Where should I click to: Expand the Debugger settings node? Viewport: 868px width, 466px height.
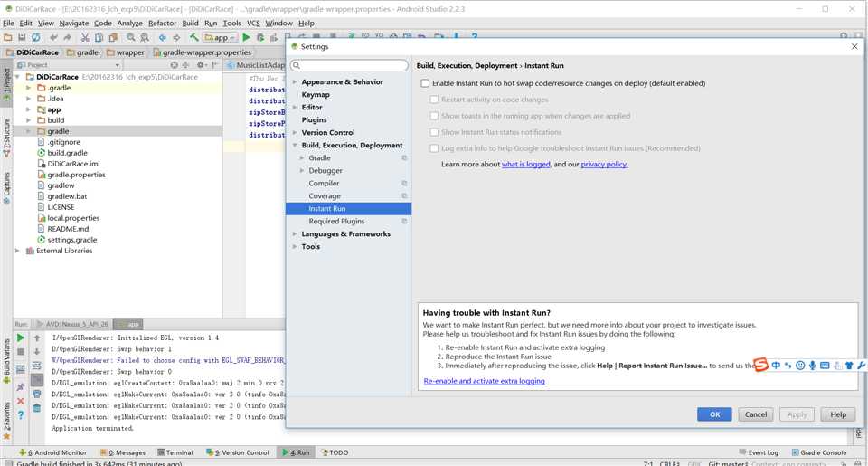pyautogui.click(x=302, y=171)
